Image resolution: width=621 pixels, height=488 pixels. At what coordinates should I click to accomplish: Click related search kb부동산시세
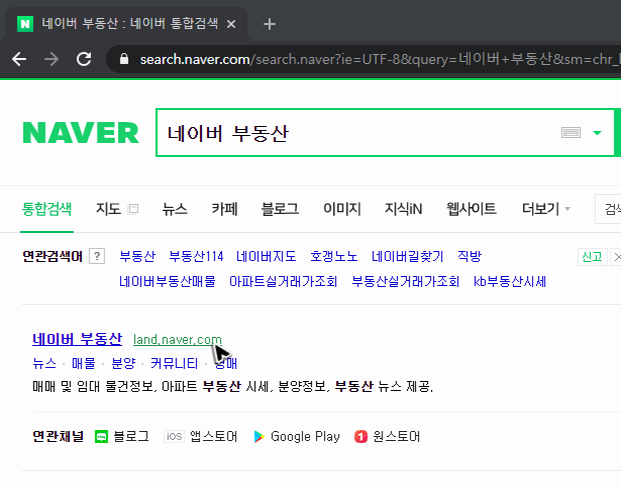(510, 282)
